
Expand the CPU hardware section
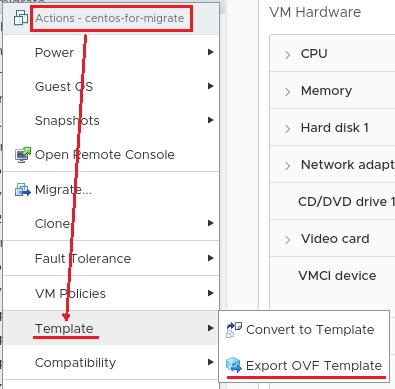(288, 54)
